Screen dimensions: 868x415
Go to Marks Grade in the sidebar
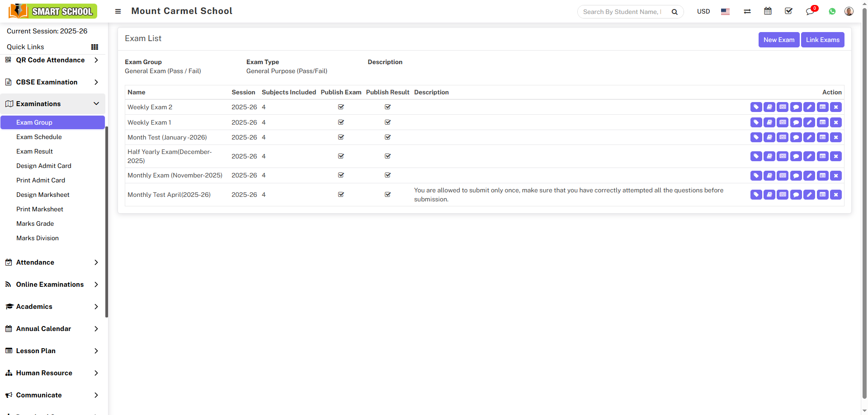tap(35, 224)
